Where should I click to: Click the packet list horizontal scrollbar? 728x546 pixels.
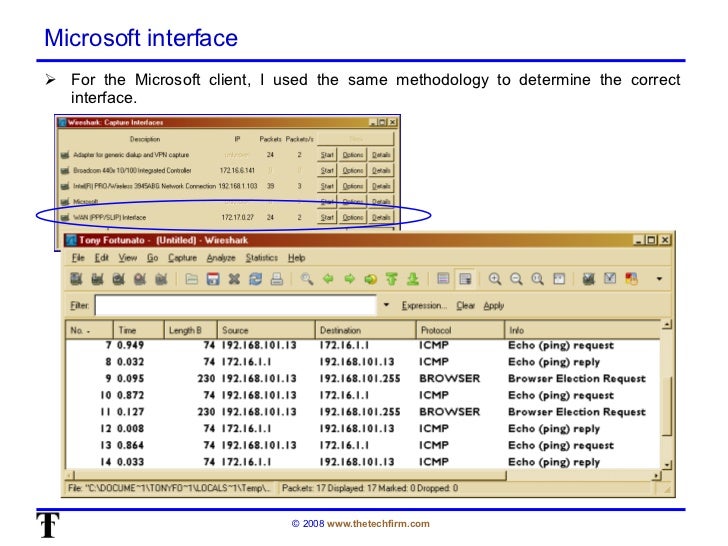pyautogui.click(x=290, y=475)
